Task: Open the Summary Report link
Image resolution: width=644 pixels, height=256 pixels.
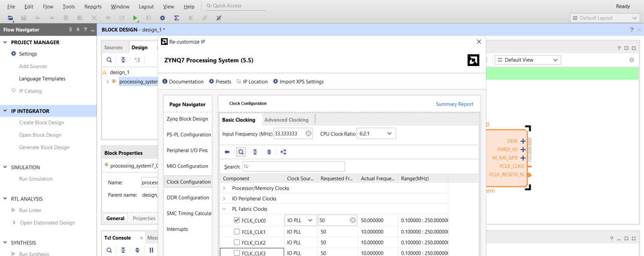Action: tap(454, 104)
